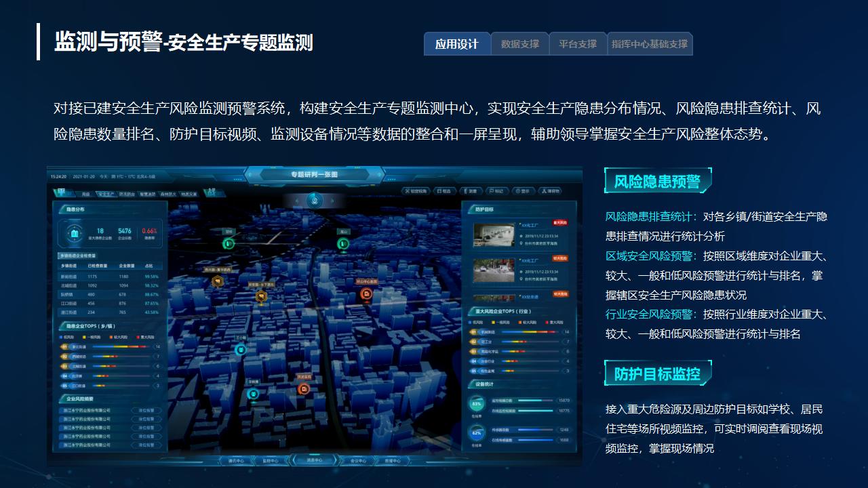868x488 pixels.
Task: Select the red 环山中心医院 map marker
Action: 366,293
